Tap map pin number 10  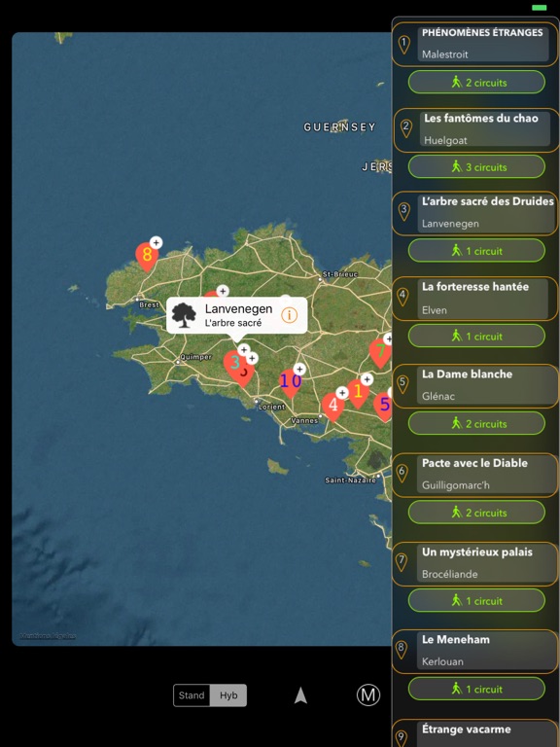290,383
